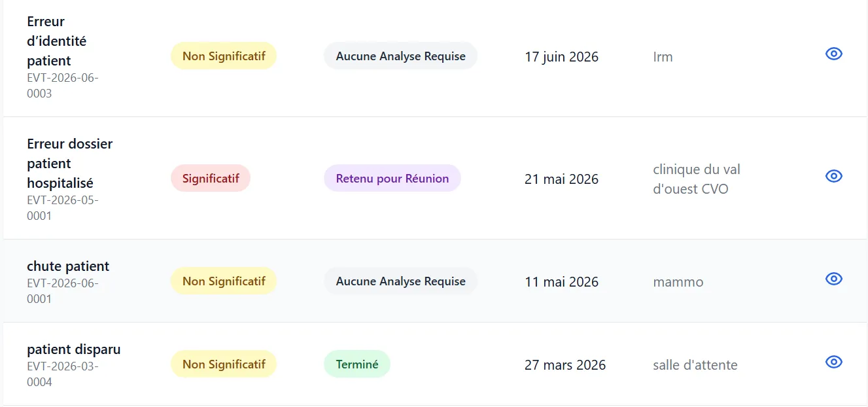The image size is (868, 407).
Task: Click eye icon for chute patient row
Action: (833, 279)
